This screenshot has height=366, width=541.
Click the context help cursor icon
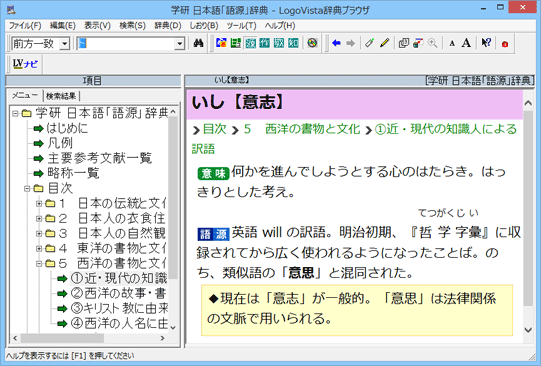[x=486, y=43]
